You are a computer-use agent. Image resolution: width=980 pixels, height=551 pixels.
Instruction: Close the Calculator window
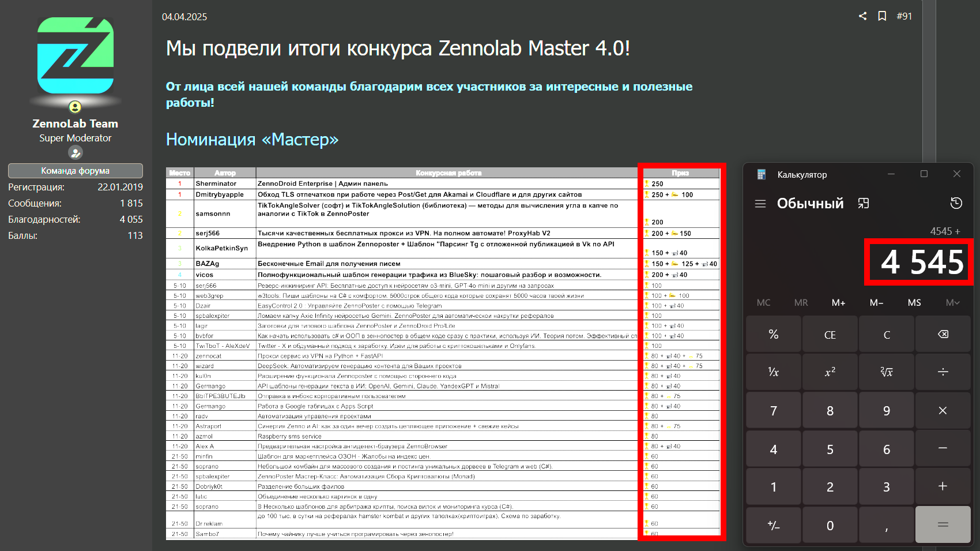(957, 174)
